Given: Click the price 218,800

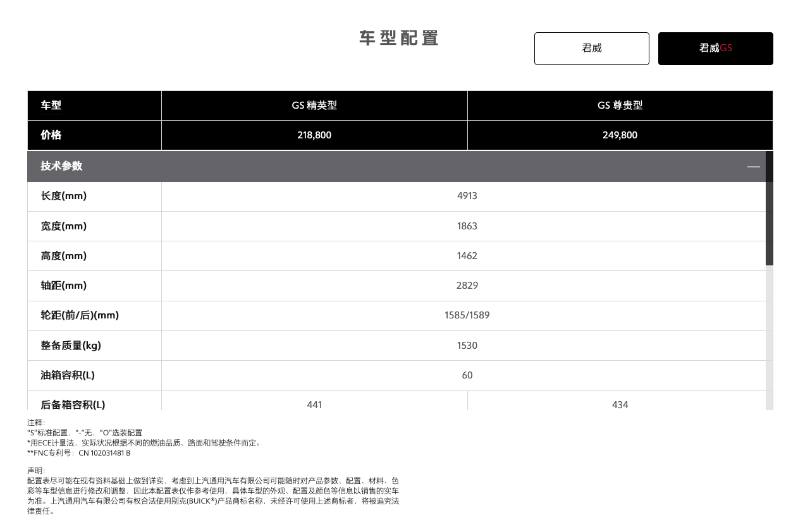Looking at the screenshot, I should pos(314,135).
